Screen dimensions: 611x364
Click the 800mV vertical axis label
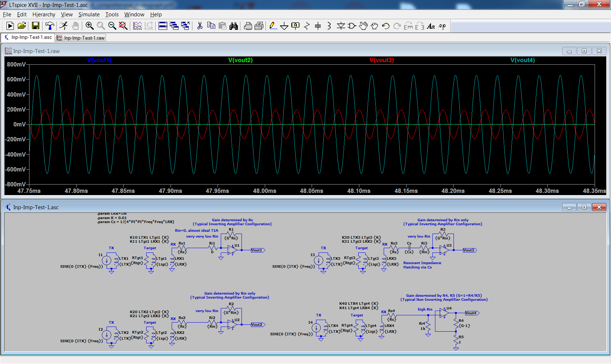pos(16,64)
